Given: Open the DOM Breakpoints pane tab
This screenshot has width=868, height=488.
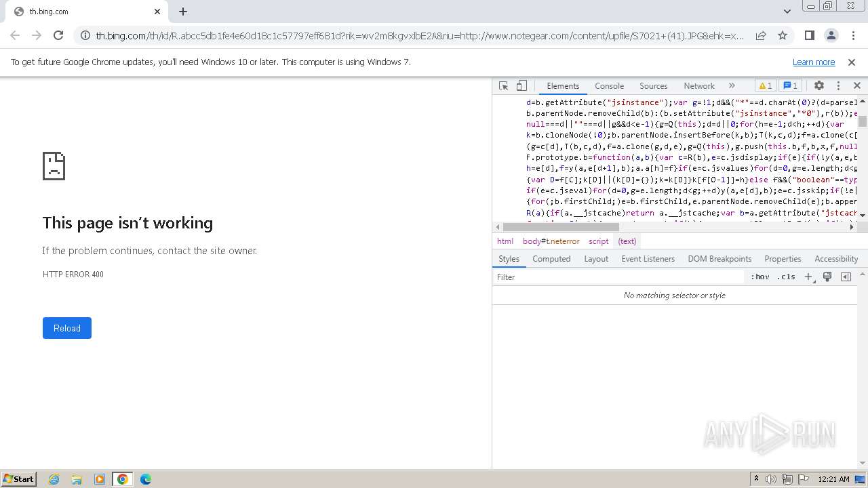Looking at the screenshot, I should tap(719, 259).
